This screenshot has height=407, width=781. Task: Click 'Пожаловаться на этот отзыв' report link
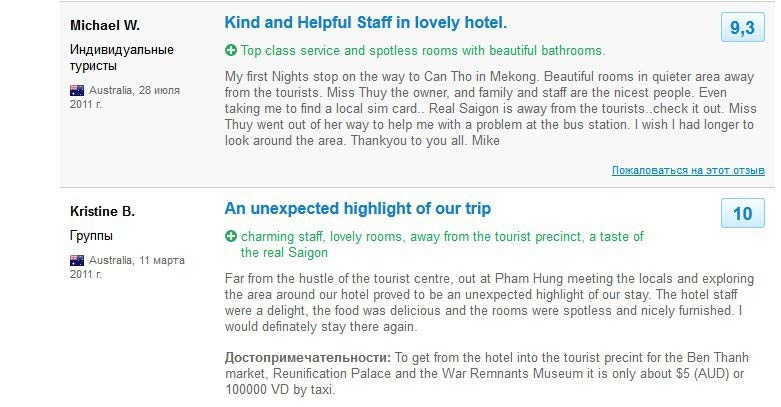coord(688,170)
